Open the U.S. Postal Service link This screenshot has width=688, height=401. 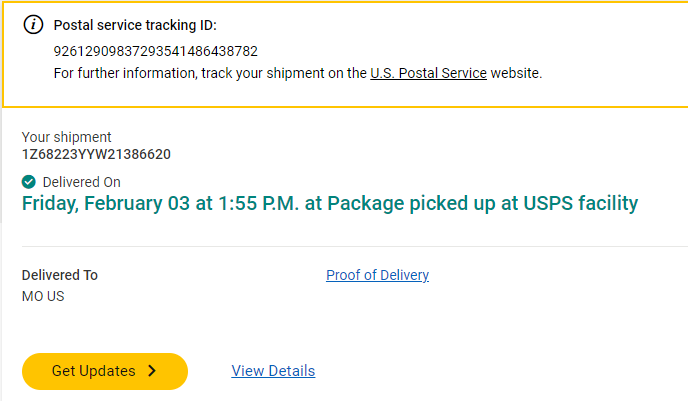pyautogui.click(x=428, y=73)
